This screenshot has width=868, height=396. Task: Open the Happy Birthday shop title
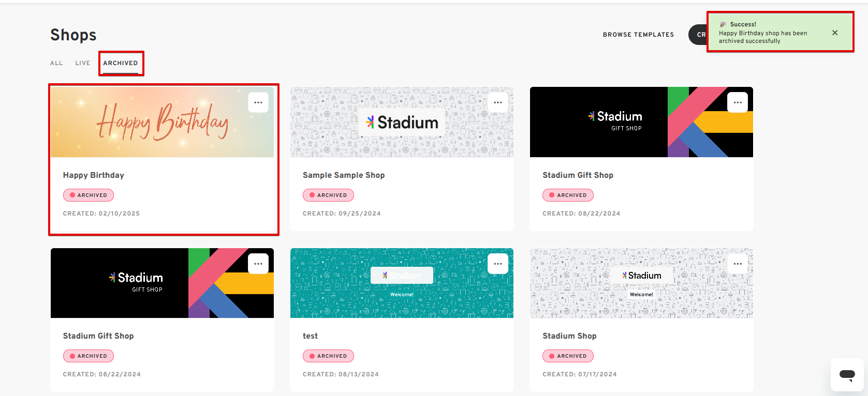[x=94, y=175]
